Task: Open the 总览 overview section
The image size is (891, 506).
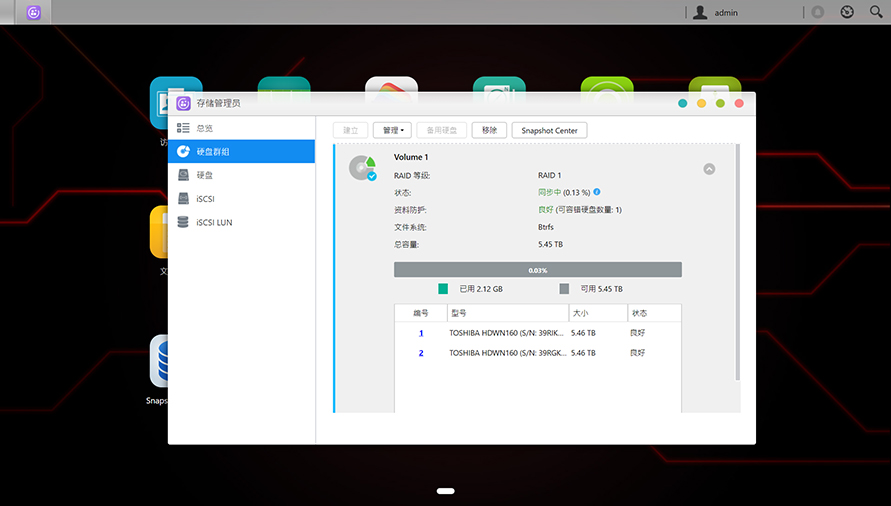Action: [203, 128]
